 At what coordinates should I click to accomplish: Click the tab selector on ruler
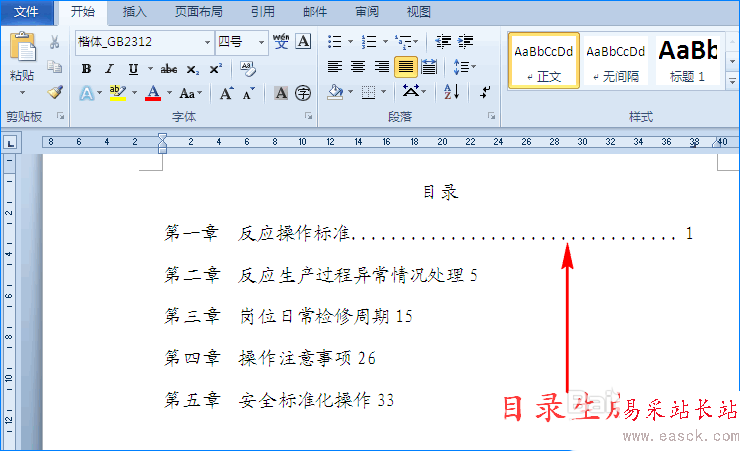pos(10,142)
